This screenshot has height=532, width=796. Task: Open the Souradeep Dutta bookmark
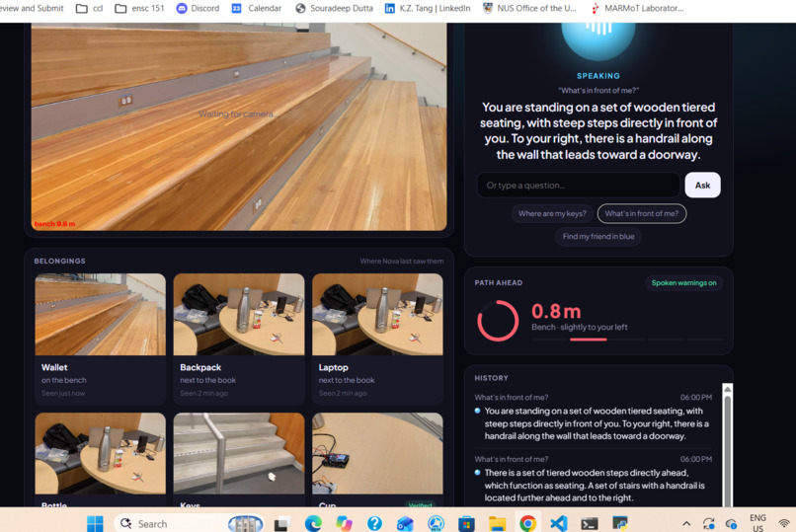(334, 8)
